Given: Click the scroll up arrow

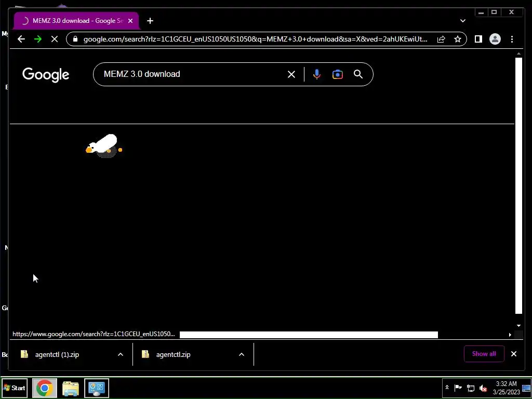Looking at the screenshot, I should [x=518, y=54].
